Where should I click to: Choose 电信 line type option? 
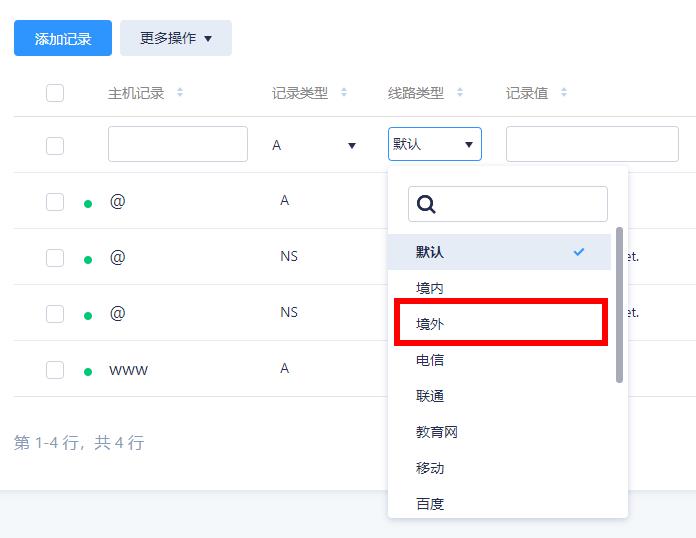coord(499,360)
